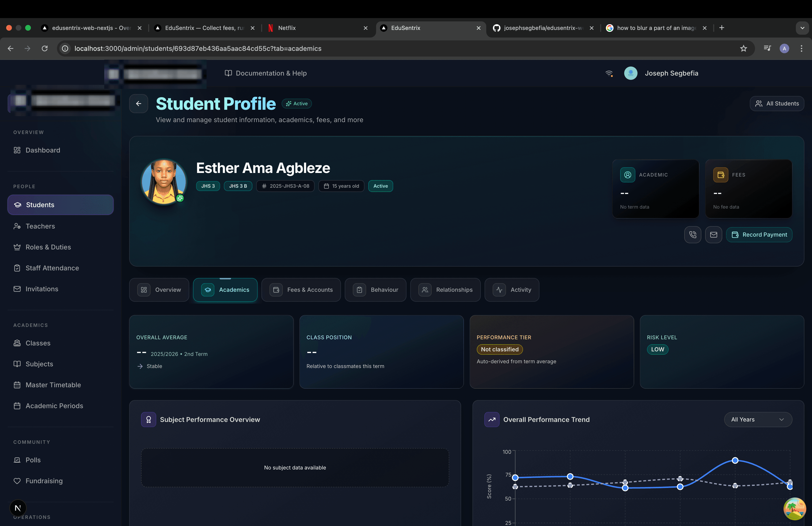Click the phone icon to call guardian
This screenshot has width=812, height=526.
(693, 234)
